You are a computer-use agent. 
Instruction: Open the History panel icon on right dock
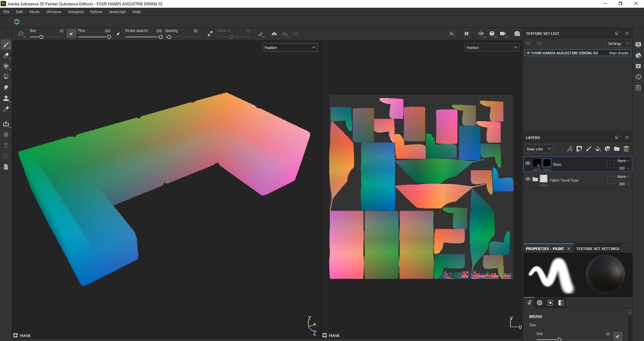click(638, 77)
